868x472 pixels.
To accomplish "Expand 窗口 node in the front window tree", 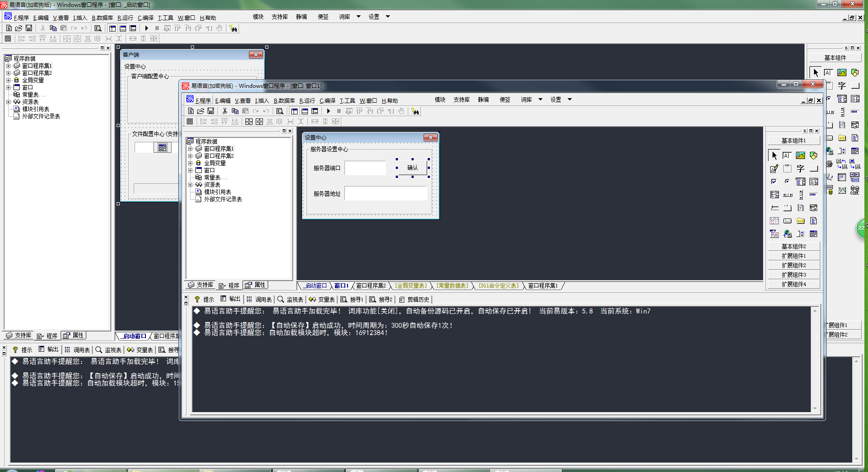I will pos(190,170).
